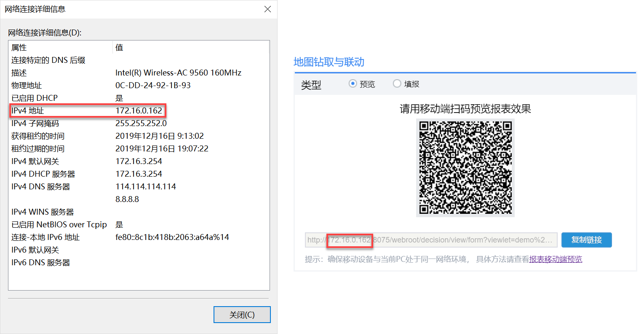Select the 描述 property row

tap(139, 73)
